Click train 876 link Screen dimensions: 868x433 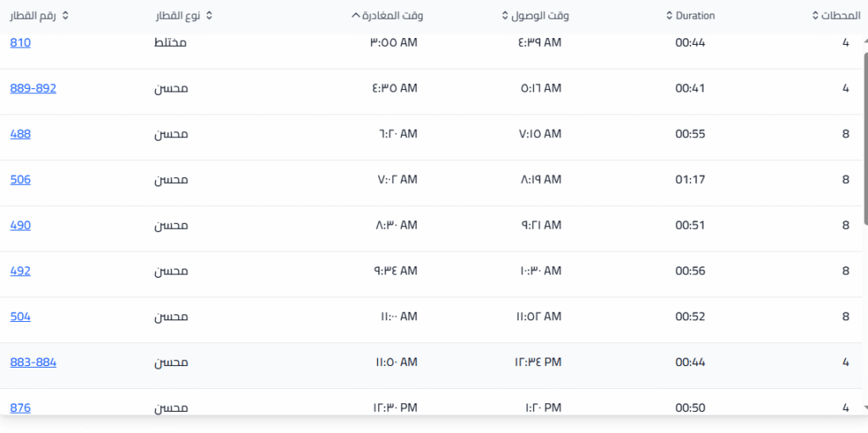(x=20, y=408)
